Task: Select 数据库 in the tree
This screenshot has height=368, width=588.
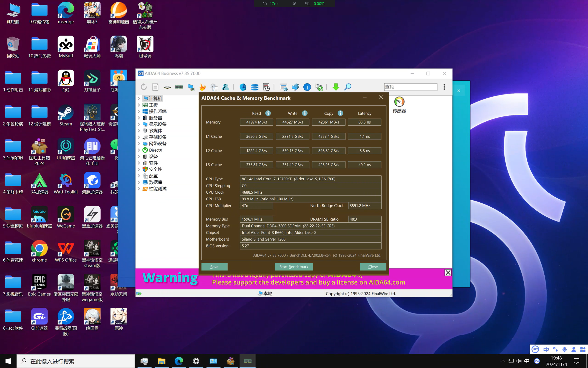Action: pos(155,182)
